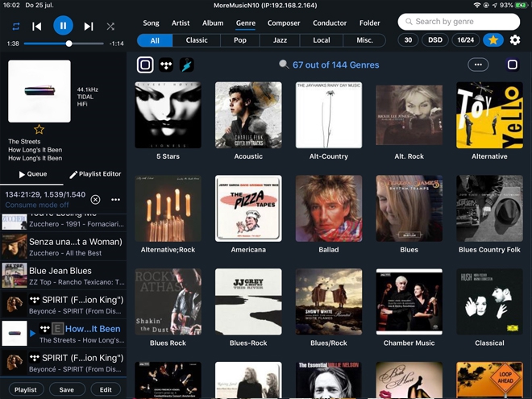Select the How...It Been queue row
This screenshot has height=399, width=532.
(x=64, y=334)
